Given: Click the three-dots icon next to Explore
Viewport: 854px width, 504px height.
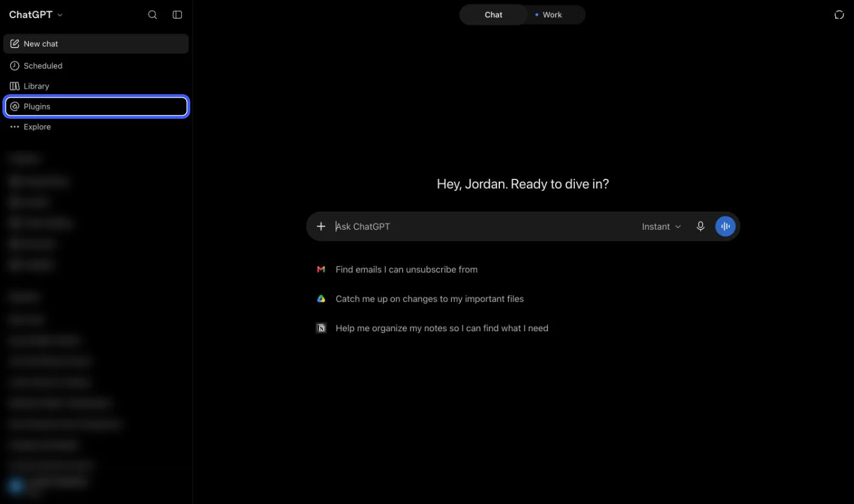Looking at the screenshot, I should click(x=14, y=127).
